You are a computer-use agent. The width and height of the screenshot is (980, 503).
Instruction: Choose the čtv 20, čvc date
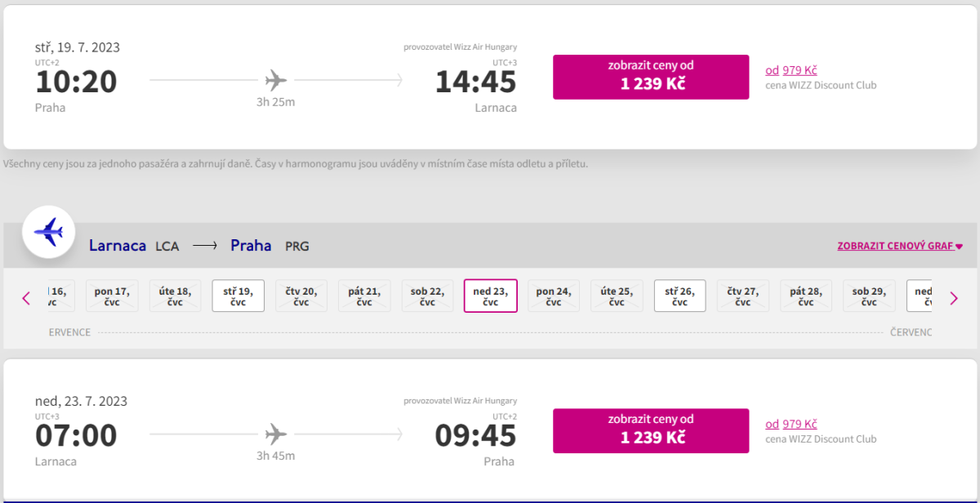click(x=301, y=296)
